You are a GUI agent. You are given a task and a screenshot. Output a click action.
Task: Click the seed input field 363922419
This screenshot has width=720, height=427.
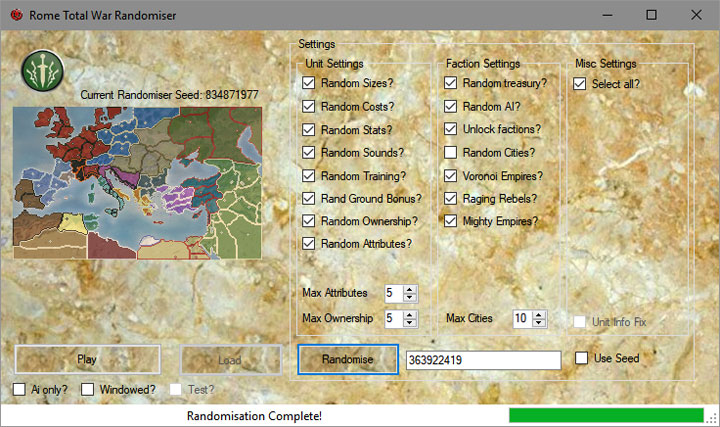(484, 360)
